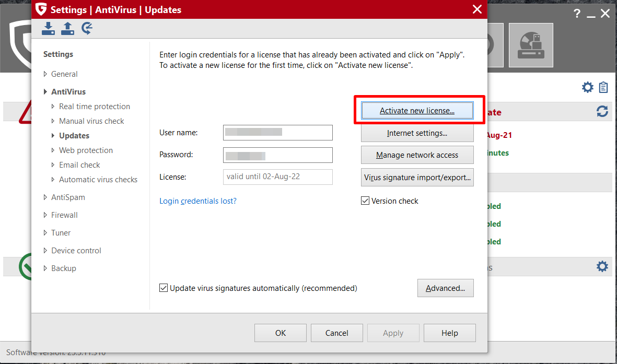Click the License validity field

pos(278,177)
